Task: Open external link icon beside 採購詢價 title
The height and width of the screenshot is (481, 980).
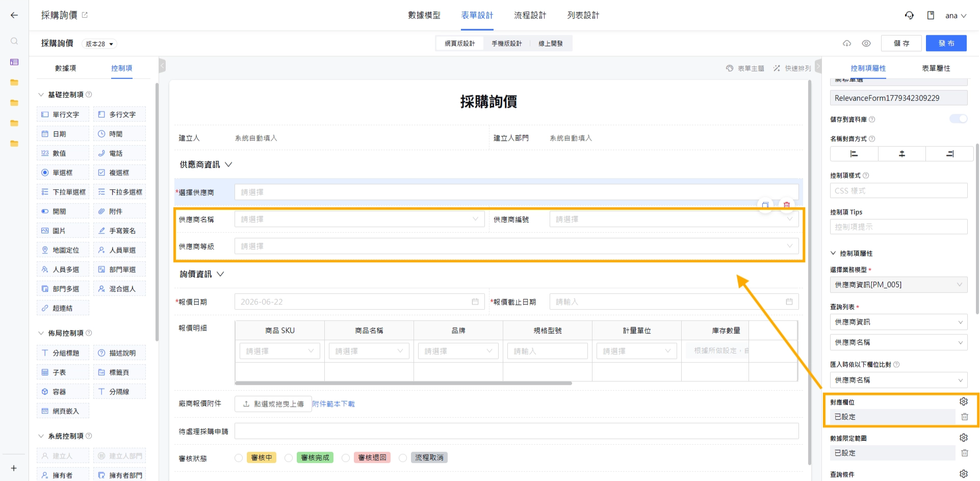Action: pos(85,15)
